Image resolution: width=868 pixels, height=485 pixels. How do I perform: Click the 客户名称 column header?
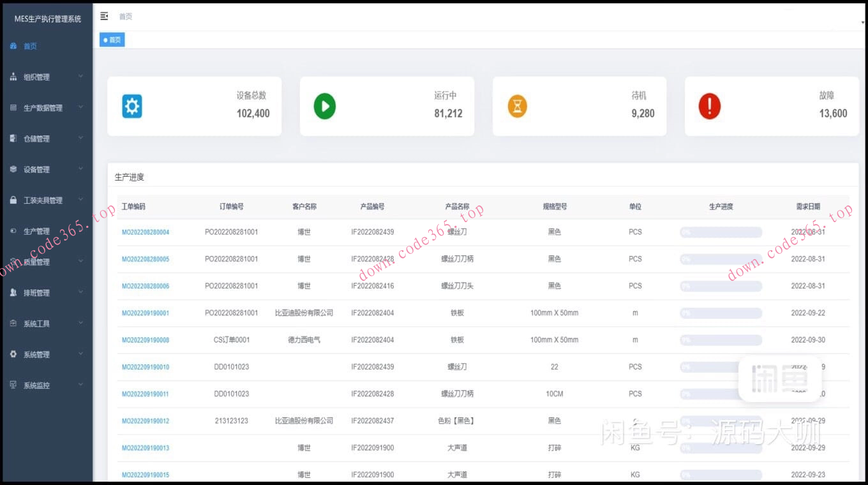[x=304, y=207]
